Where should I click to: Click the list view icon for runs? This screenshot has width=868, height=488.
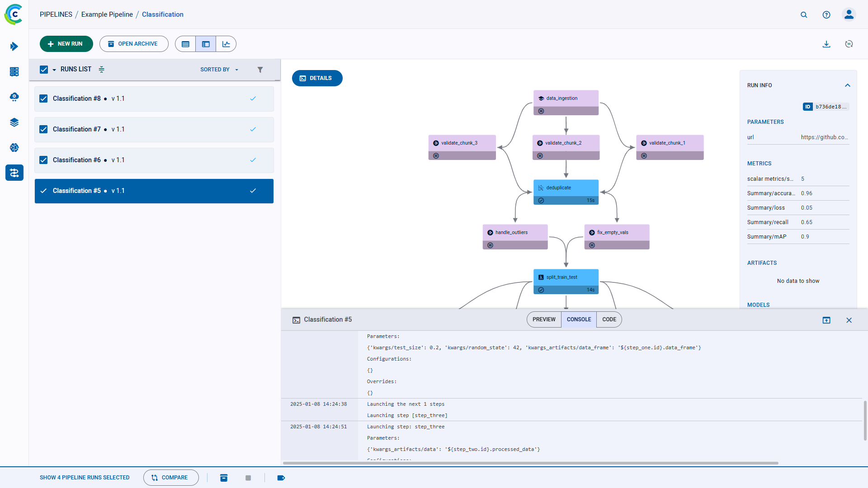point(185,44)
